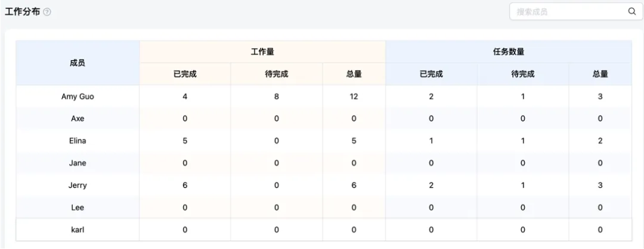Select the 工作量 group header
This screenshot has height=249, width=644.
[x=262, y=52]
